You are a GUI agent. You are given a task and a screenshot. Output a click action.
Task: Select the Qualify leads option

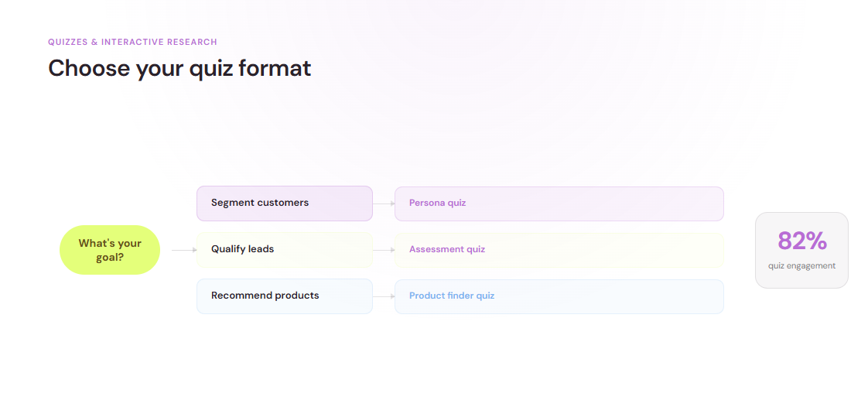285,250
